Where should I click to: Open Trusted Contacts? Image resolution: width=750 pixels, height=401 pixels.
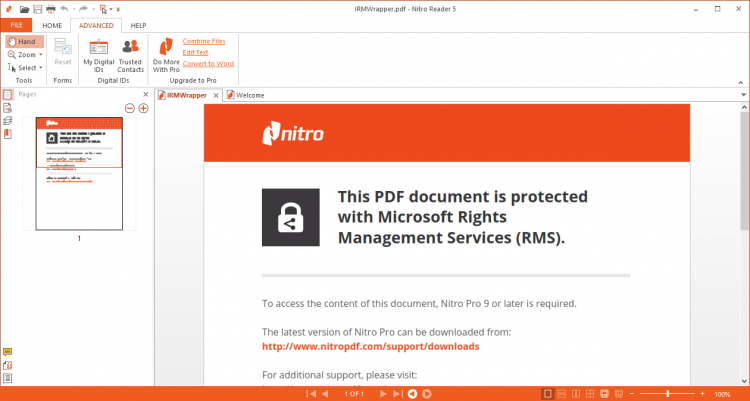tap(131, 55)
